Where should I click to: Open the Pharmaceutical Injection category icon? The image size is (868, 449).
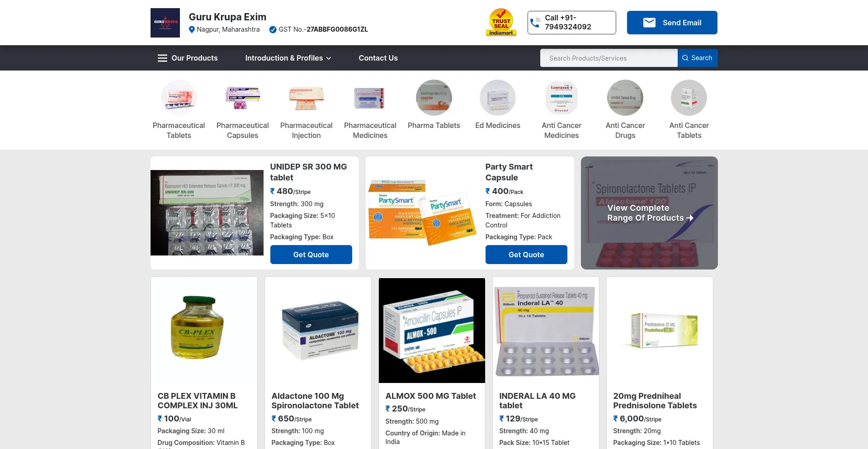coord(307,98)
